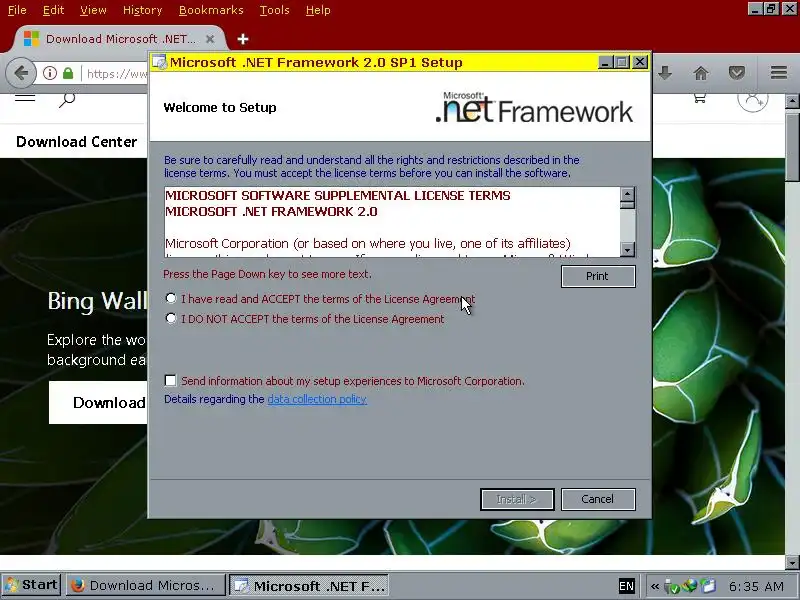Image resolution: width=800 pixels, height=600 pixels.
Task: Click the Install button
Action: pyautogui.click(x=517, y=499)
